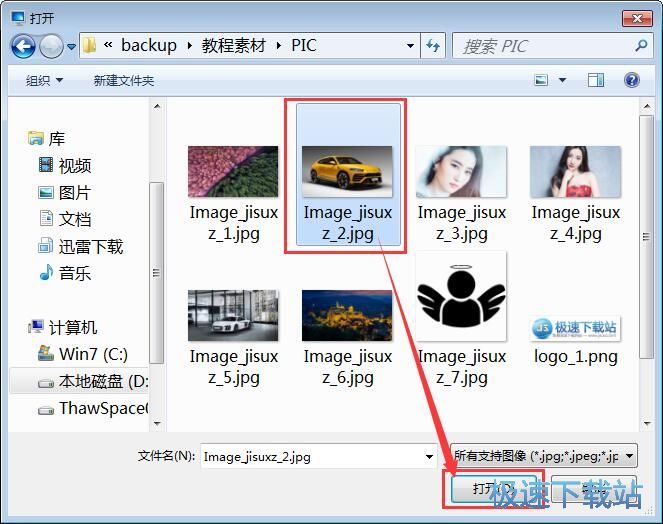Viewport: 663px width, 524px height.
Task: Toggle the preview pane icon
Action: 596,80
